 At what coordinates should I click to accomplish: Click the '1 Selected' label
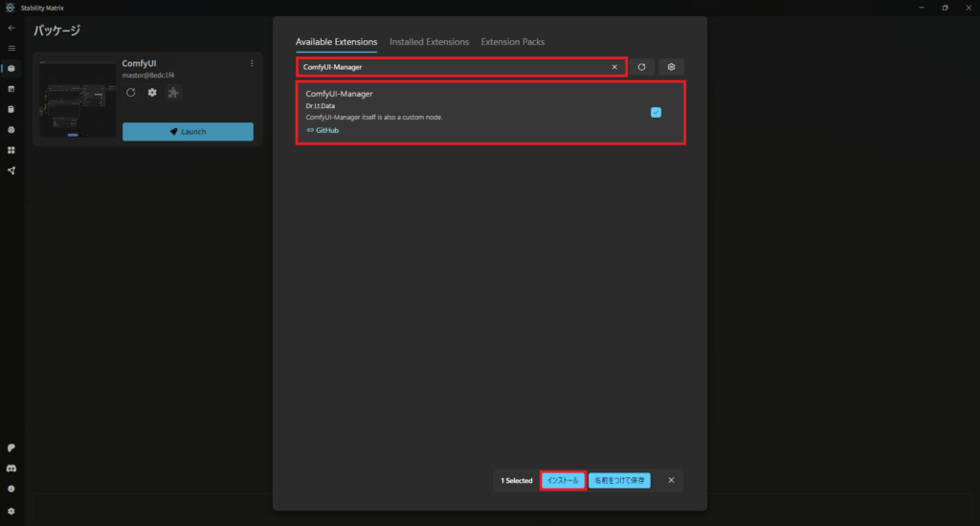[516, 480]
